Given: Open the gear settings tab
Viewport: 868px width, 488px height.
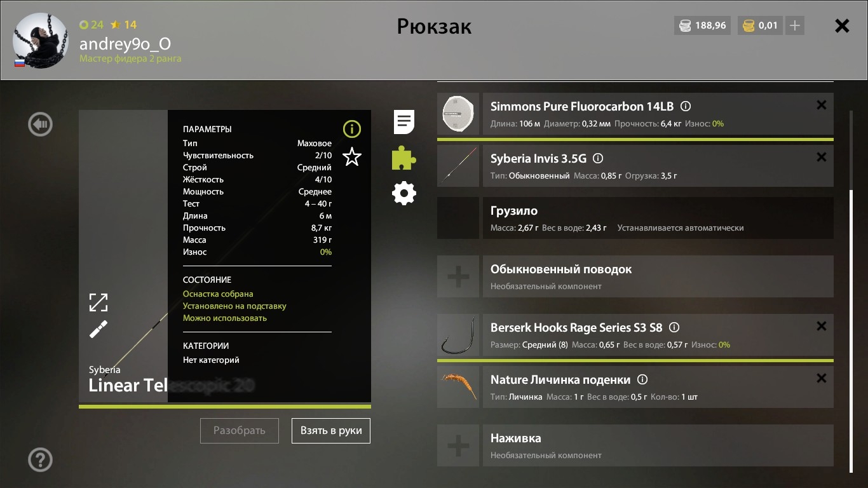Looking at the screenshot, I should 404,193.
